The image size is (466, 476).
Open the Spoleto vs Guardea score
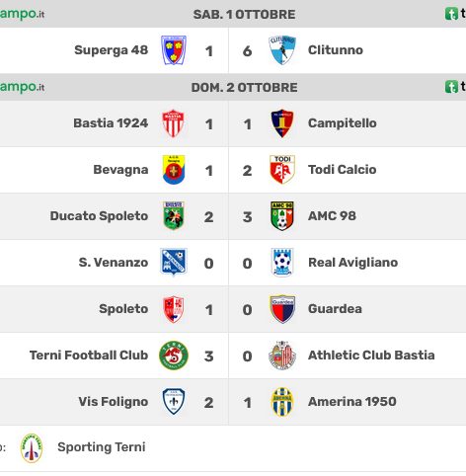228,310
